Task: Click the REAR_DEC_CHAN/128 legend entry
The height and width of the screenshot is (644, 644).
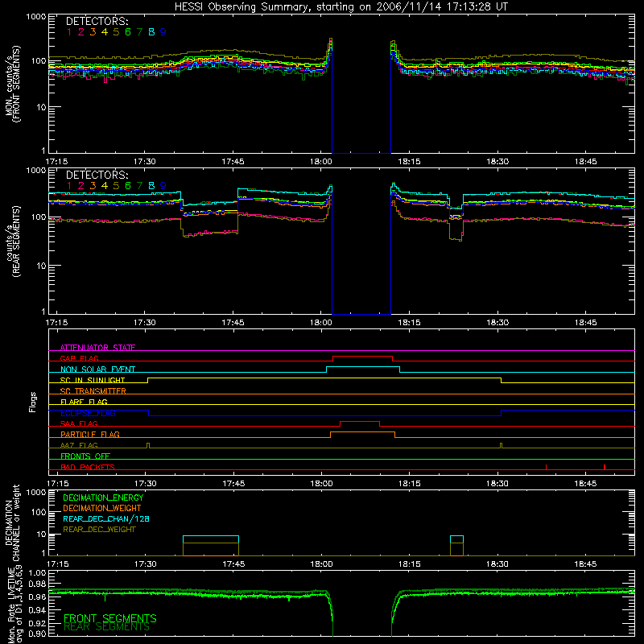Action: [x=106, y=518]
